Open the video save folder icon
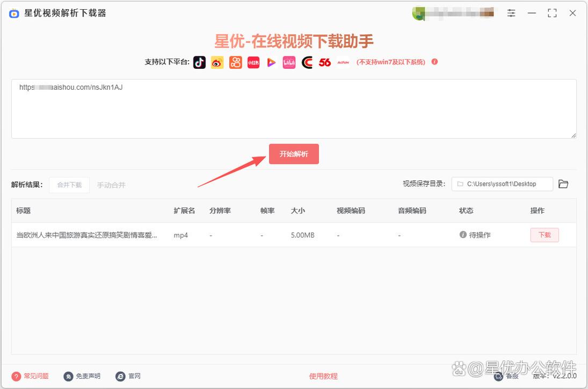The image size is (588, 389). tap(563, 184)
